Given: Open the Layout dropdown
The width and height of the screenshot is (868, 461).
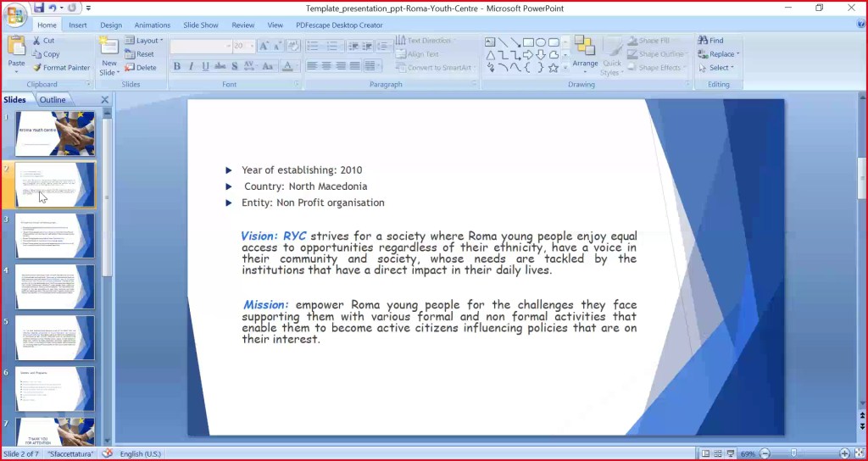Looking at the screenshot, I should 144,41.
